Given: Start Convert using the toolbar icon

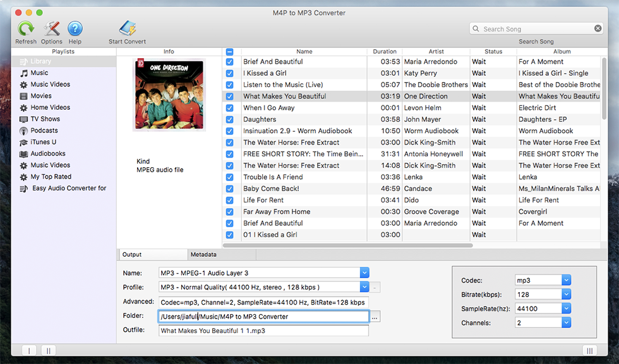Looking at the screenshot, I should coord(126,28).
